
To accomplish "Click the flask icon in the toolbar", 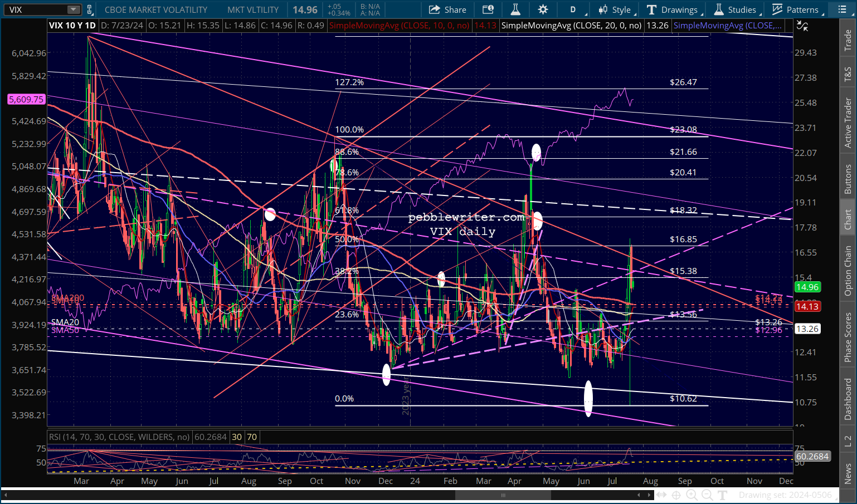I will 515,9.
